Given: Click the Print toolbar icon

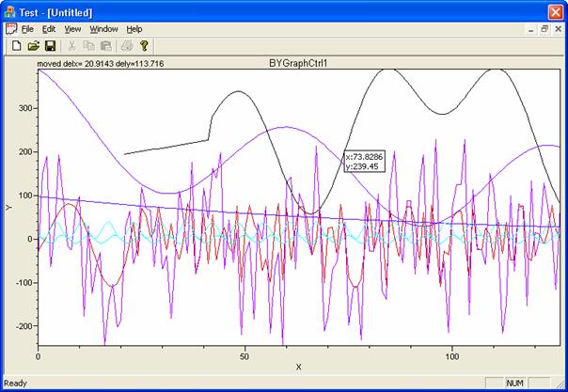Looking at the screenshot, I should coord(127,45).
